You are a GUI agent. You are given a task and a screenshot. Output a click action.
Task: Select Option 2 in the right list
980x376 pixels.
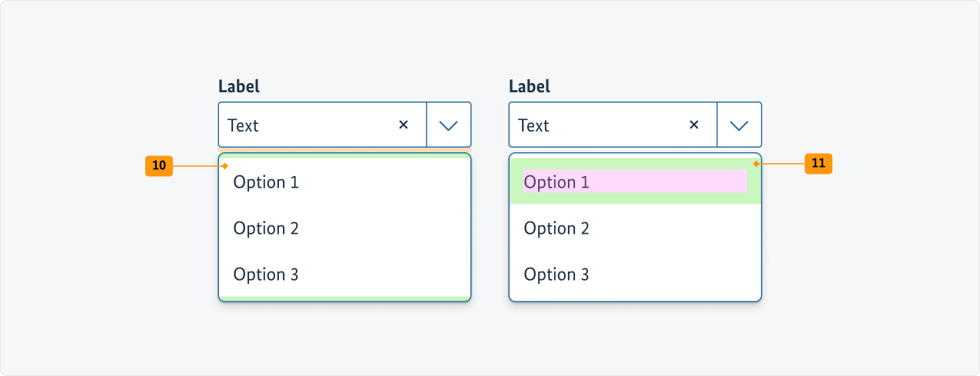coord(556,228)
